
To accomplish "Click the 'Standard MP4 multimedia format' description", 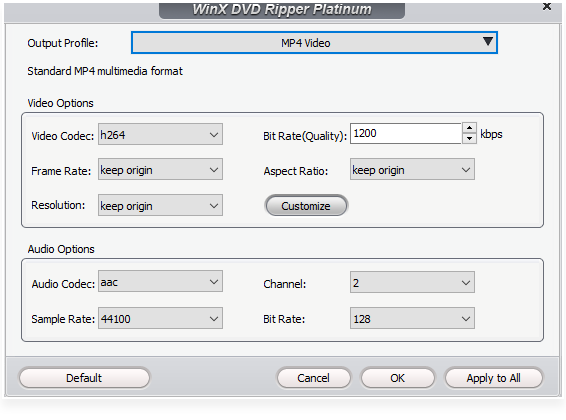I will [x=105, y=71].
